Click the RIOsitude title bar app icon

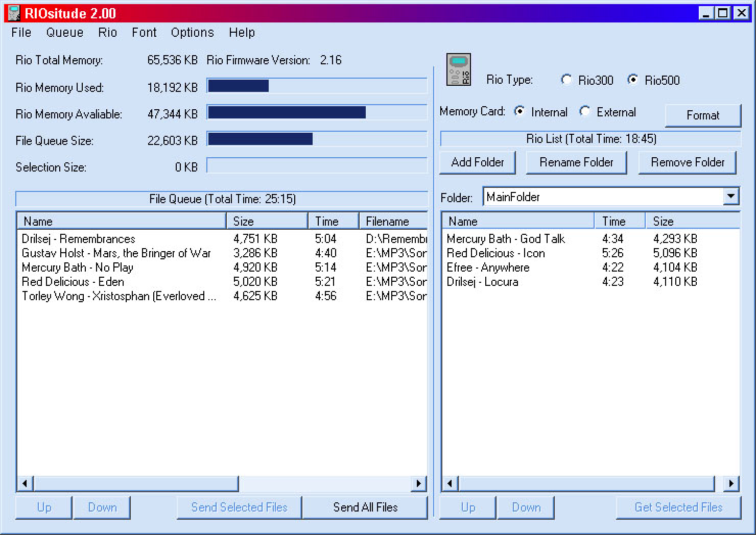point(14,13)
